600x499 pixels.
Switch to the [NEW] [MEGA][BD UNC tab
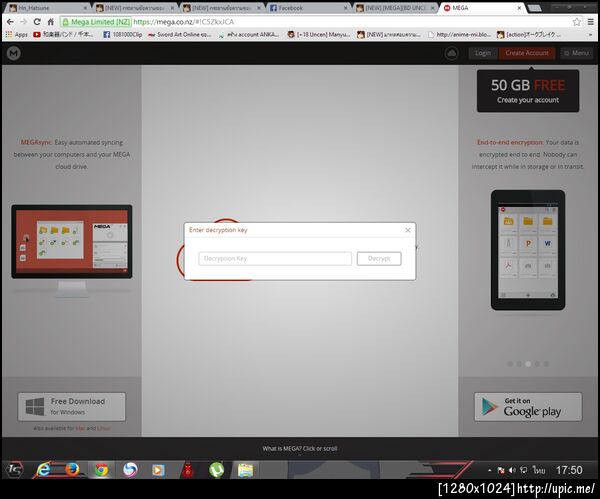pyautogui.click(x=395, y=8)
